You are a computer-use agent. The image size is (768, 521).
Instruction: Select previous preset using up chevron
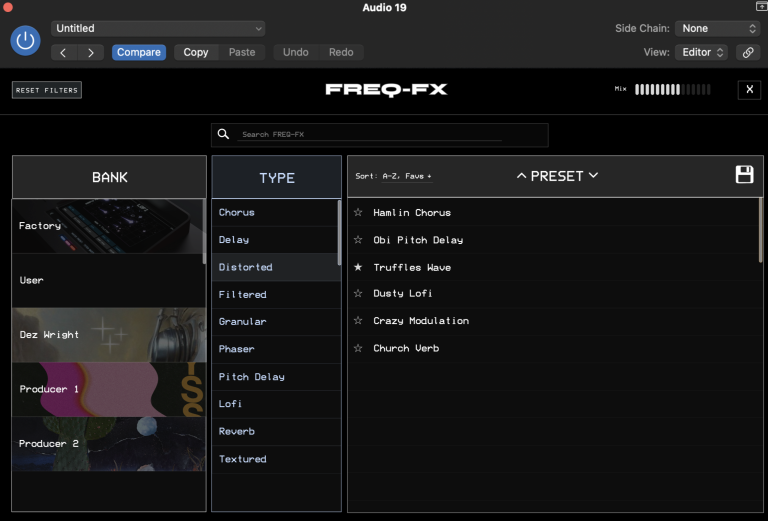521,176
